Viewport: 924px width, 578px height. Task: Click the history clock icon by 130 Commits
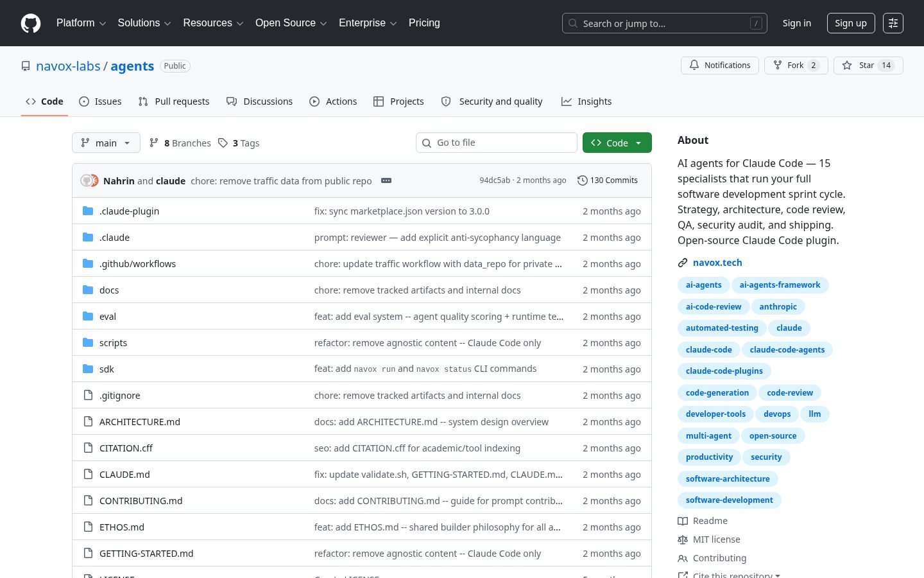pos(582,180)
